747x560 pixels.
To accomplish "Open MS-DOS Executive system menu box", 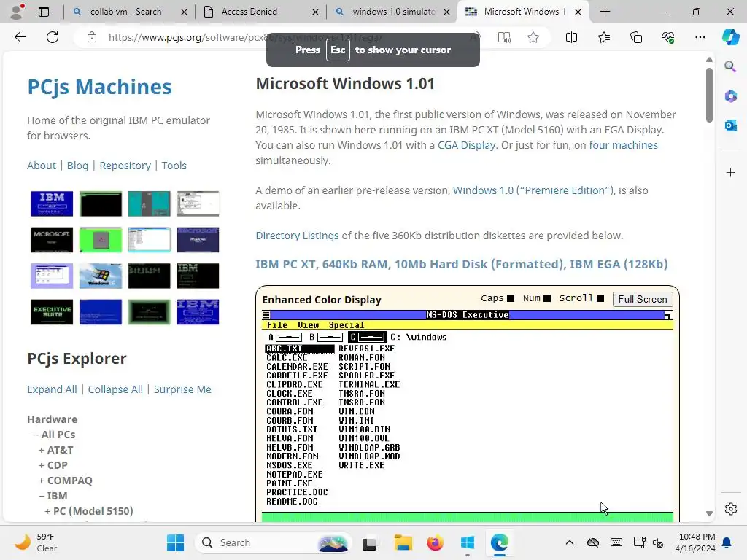I will point(266,315).
